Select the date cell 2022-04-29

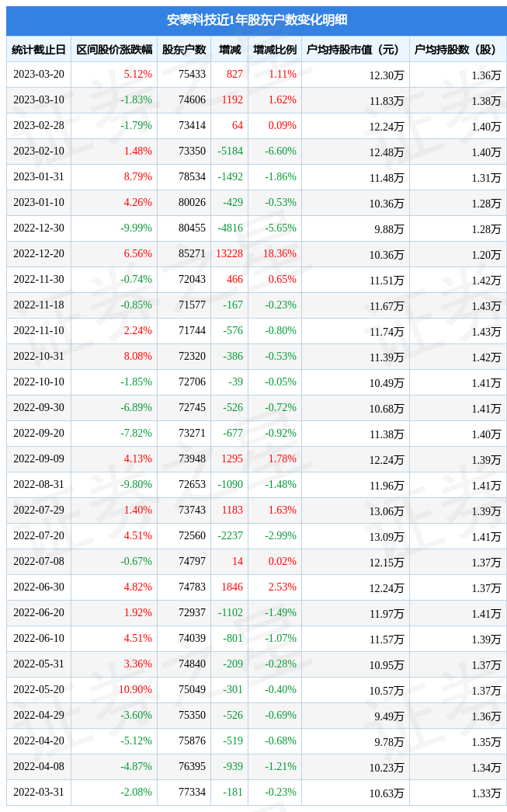click(x=39, y=715)
